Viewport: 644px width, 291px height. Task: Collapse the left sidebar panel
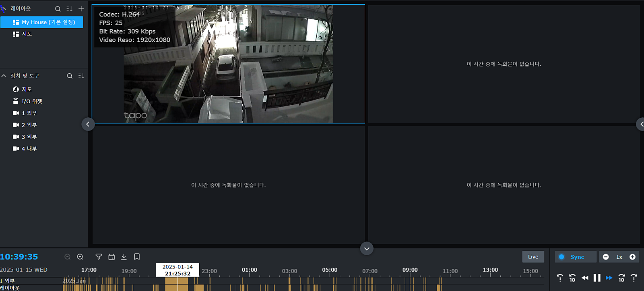pyautogui.click(x=88, y=124)
